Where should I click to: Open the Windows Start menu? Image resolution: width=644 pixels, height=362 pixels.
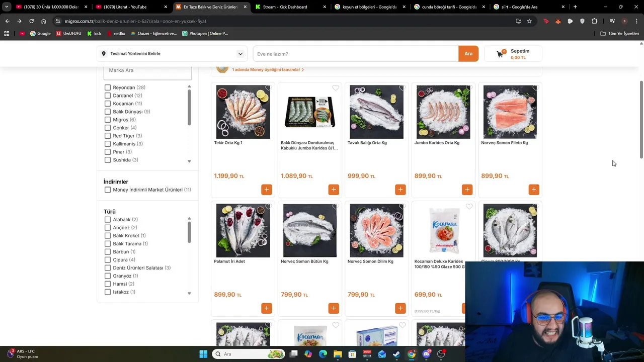[203, 354]
